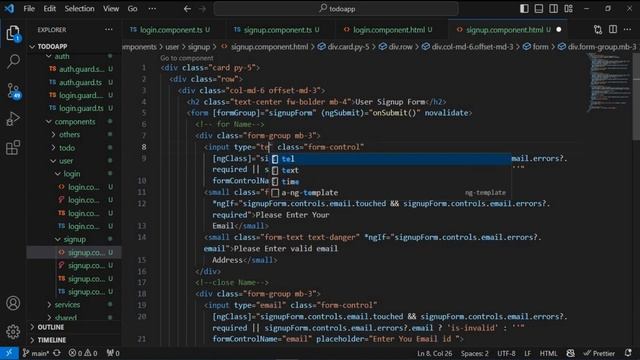The height and width of the screenshot is (360, 640).
Task: Go forward with the right arrow
Action: click(202, 9)
